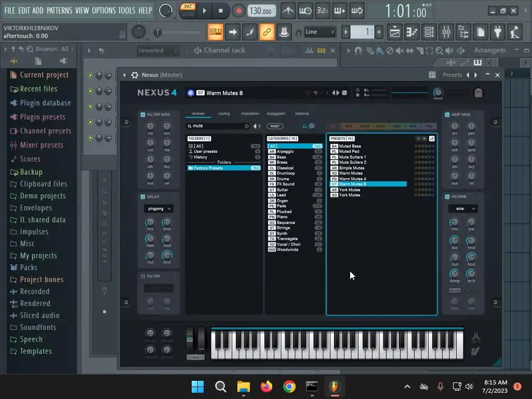Toggle the link (multilink) icon
The height and width of the screenshot is (399, 532).
click(x=267, y=32)
